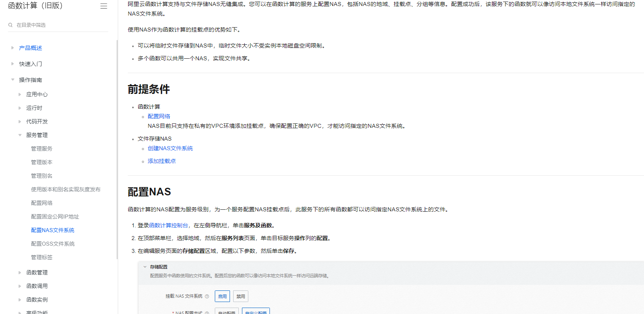Select 函数实例 in the sidebar
The width and height of the screenshot is (644, 314).
tap(37, 300)
